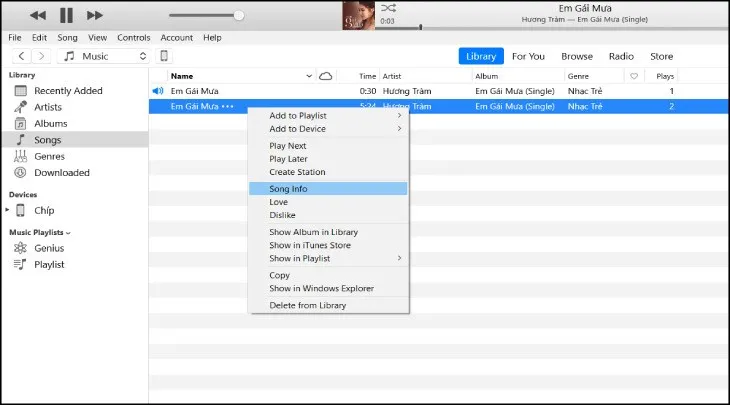Expand the Chíp device tree
The width and height of the screenshot is (730, 405).
(8, 210)
